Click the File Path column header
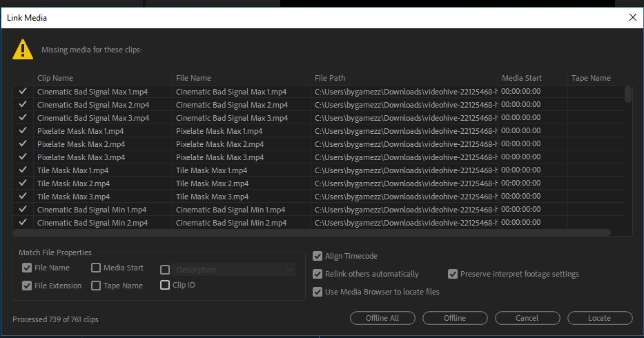The height and width of the screenshot is (338, 644). 330,78
